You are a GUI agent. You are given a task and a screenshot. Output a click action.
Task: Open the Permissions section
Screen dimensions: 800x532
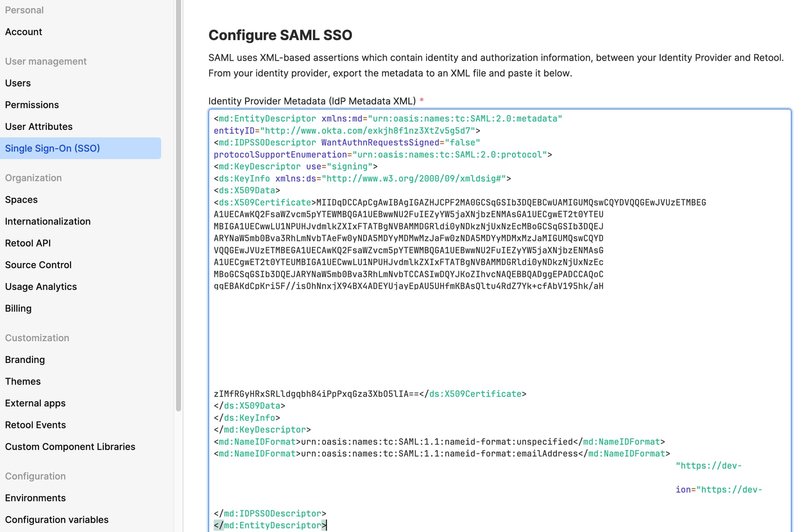[x=32, y=104]
